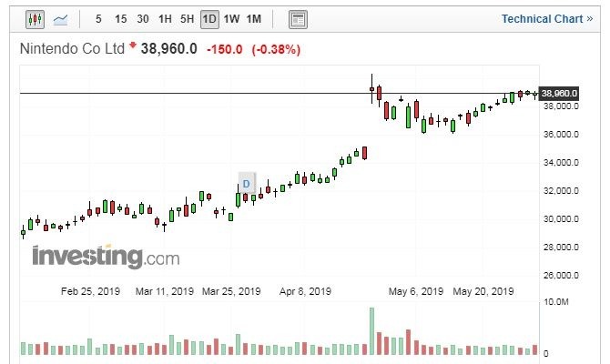Screen dimensions: 610x364
Task: Select the 5 minute interval
Action: [x=98, y=19]
